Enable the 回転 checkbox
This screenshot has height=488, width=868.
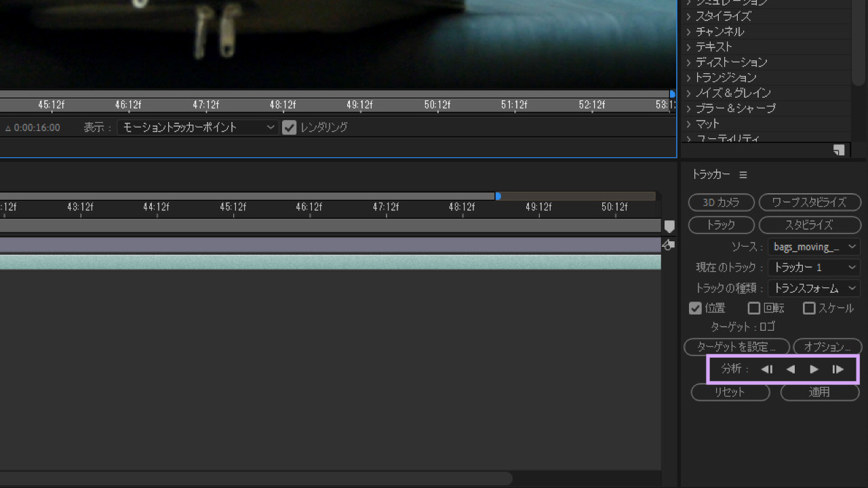[x=754, y=308]
